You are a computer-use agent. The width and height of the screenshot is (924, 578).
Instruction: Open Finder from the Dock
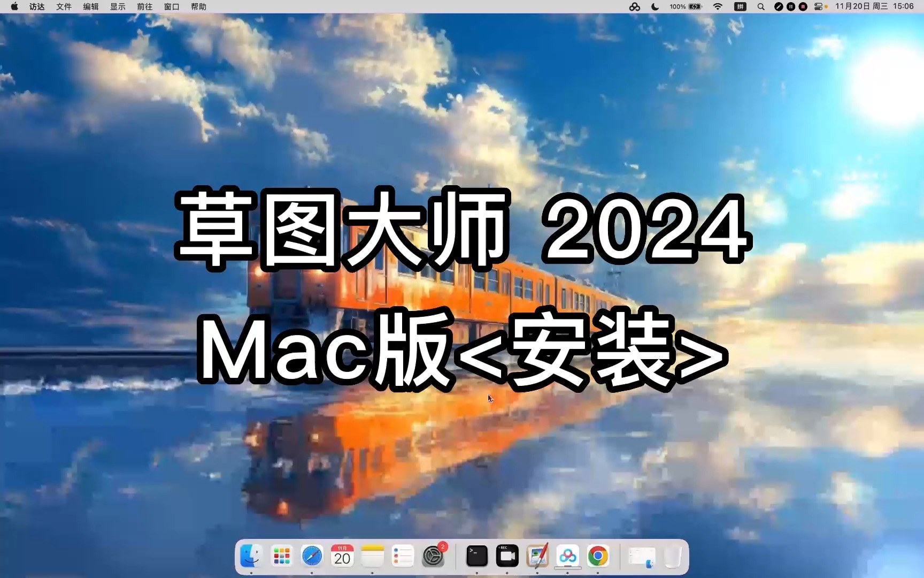point(250,557)
